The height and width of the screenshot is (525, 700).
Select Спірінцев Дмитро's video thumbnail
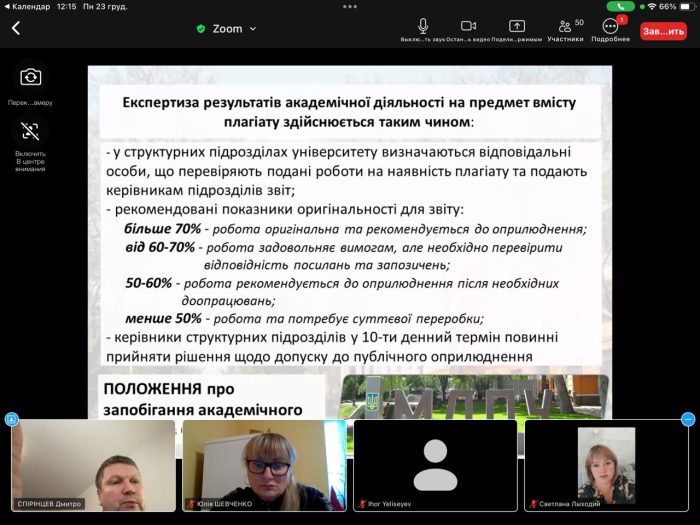click(x=93, y=465)
